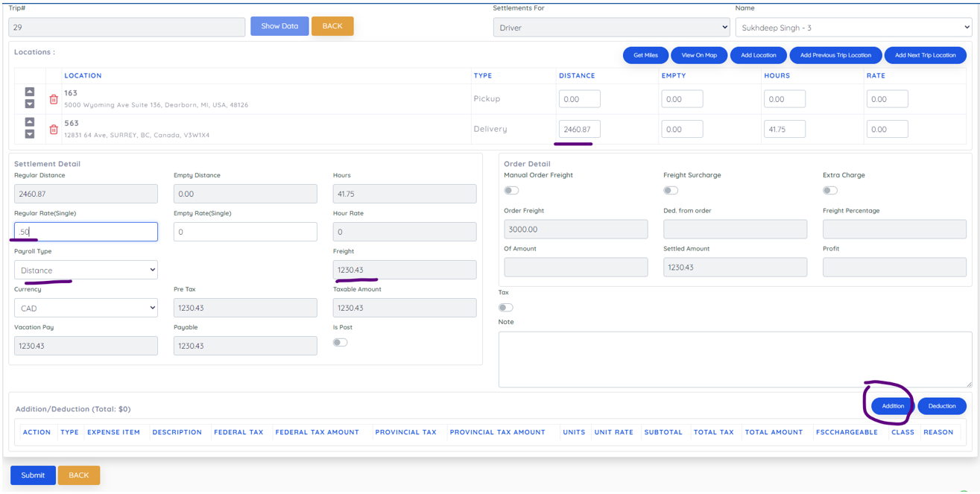Move pickup location 163 down
Image resolution: width=980 pixels, height=494 pixels.
point(30,104)
